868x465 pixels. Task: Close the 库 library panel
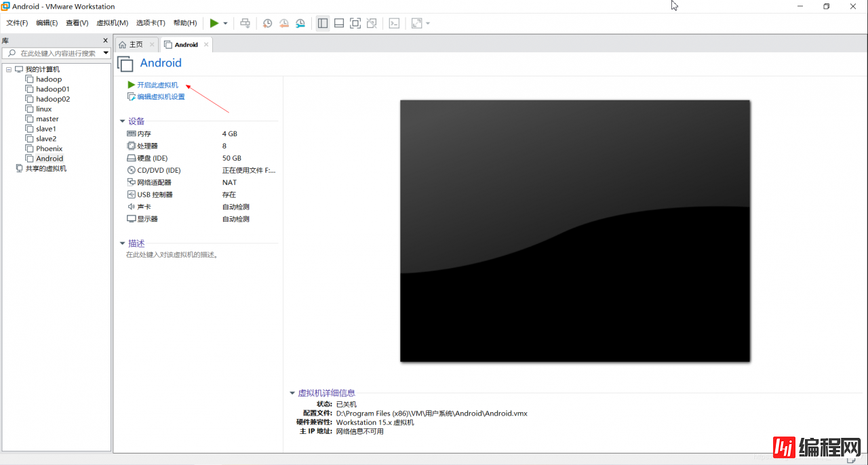[105, 41]
